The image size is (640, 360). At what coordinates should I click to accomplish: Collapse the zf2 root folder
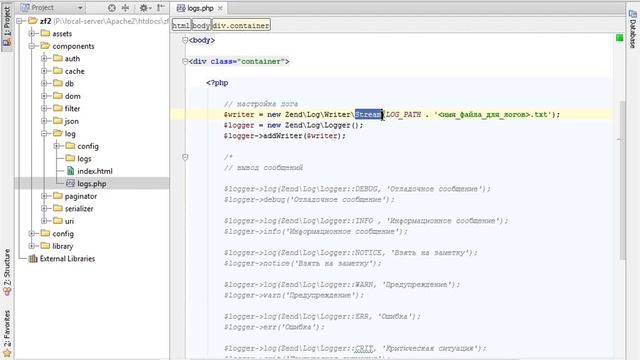point(19,21)
